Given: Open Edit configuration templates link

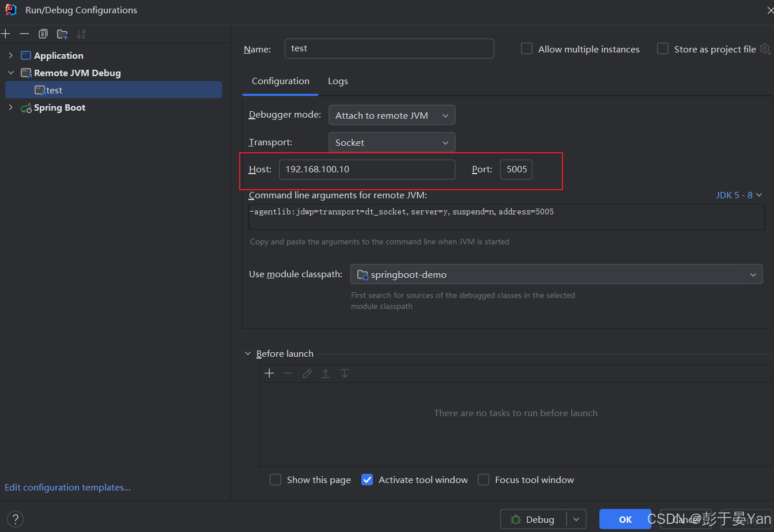Looking at the screenshot, I should click(x=68, y=488).
